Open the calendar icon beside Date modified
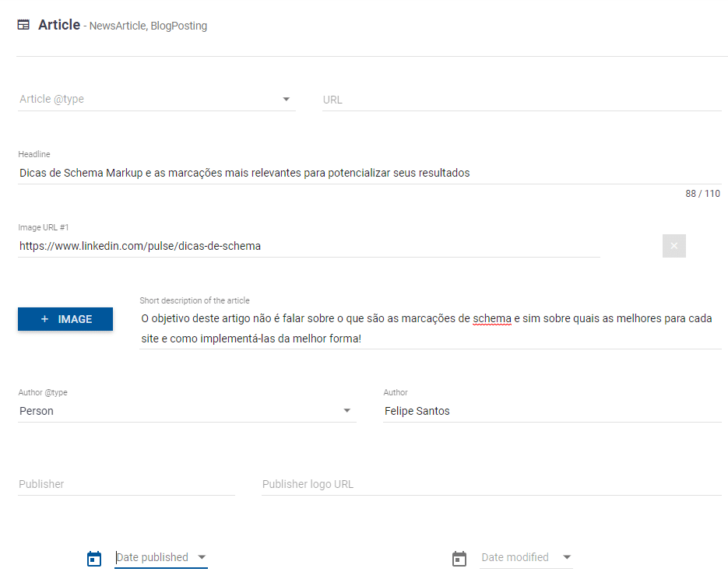 459,558
